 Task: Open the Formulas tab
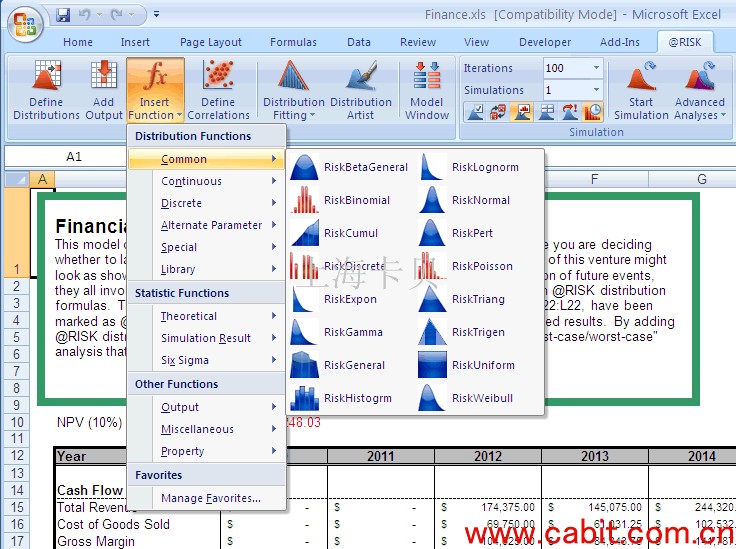[293, 42]
